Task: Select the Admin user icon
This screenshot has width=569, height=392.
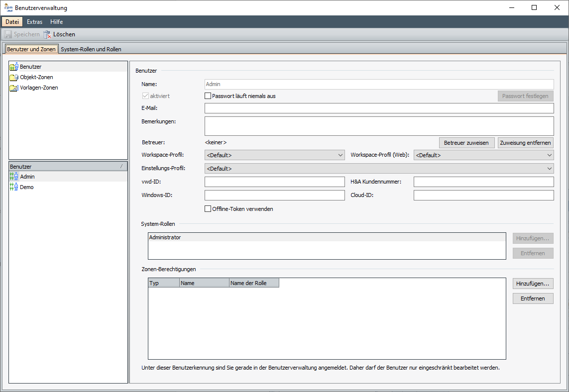Action: coord(14,177)
